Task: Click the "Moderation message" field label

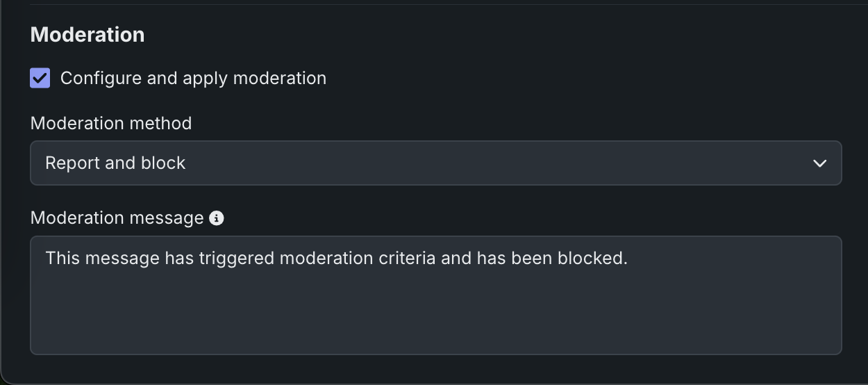Action: pos(117,218)
